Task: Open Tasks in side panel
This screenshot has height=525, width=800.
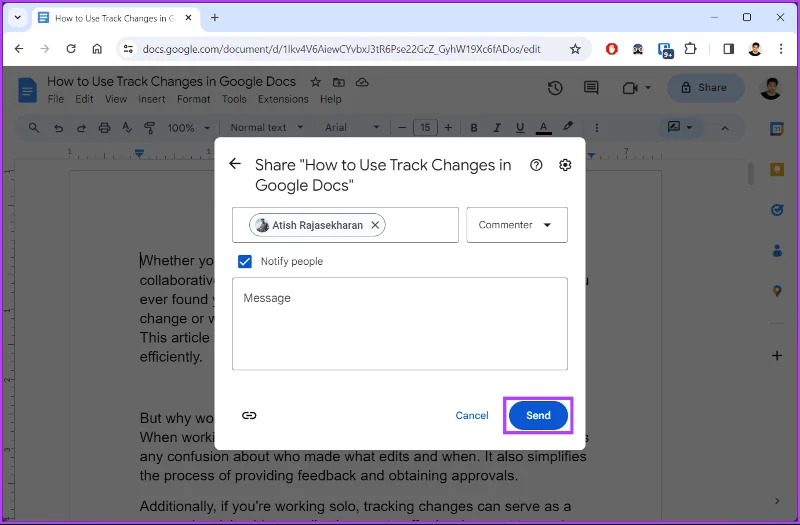Action: pyautogui.click(x=777, y=210)
